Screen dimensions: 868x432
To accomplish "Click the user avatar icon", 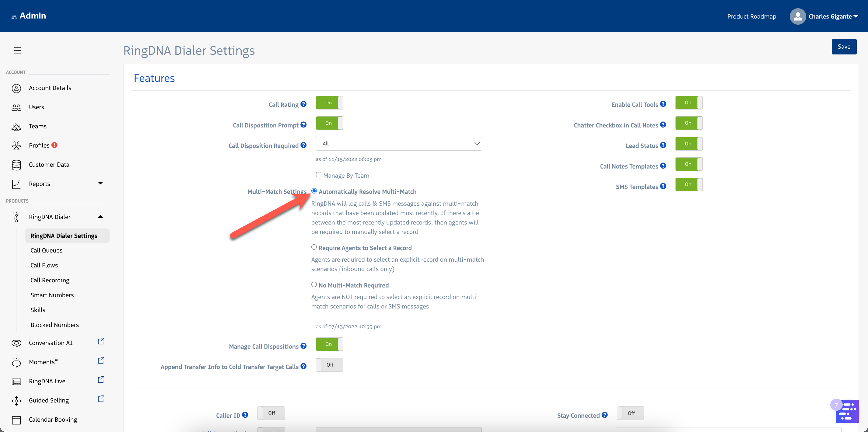I will (797, 16).
